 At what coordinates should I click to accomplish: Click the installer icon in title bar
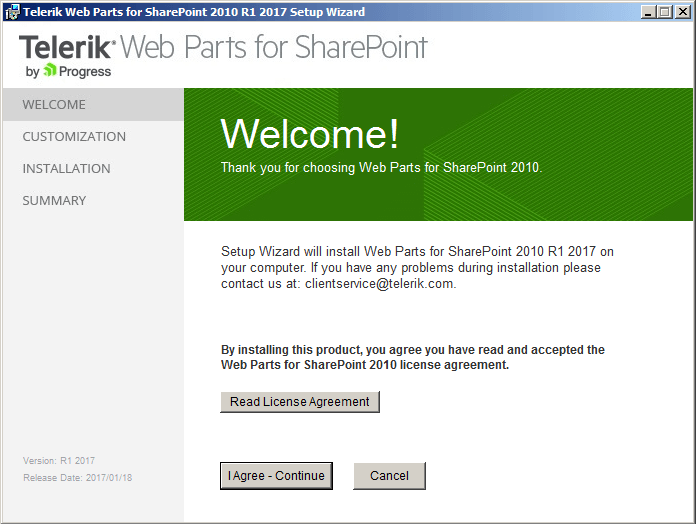pyautogui.click(x=12, y=12)
